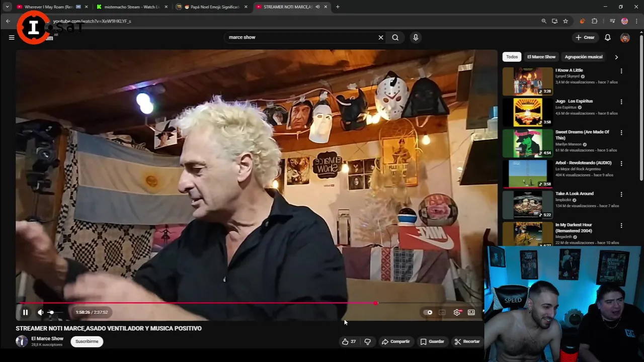The image size is (644, 362).
Task: Open browser extensions puzzle icon
Action: coord(595,21)
